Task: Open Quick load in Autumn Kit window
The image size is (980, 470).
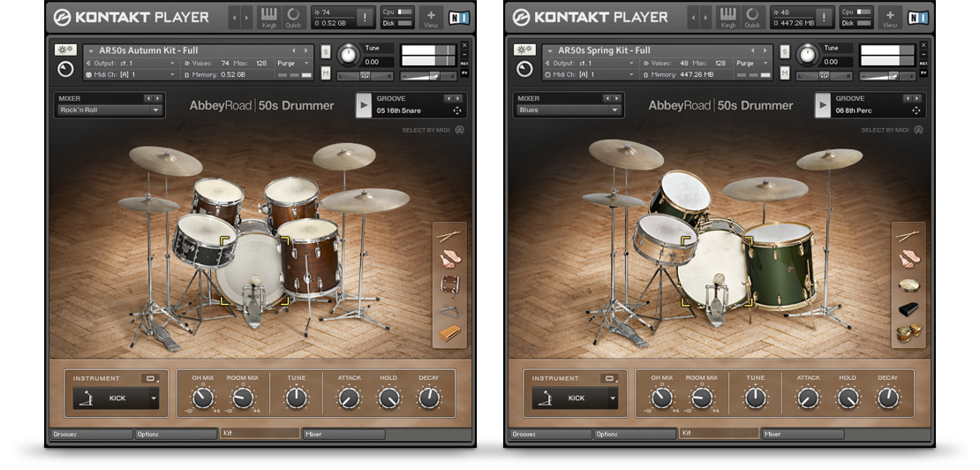Action: pos(293,17)
